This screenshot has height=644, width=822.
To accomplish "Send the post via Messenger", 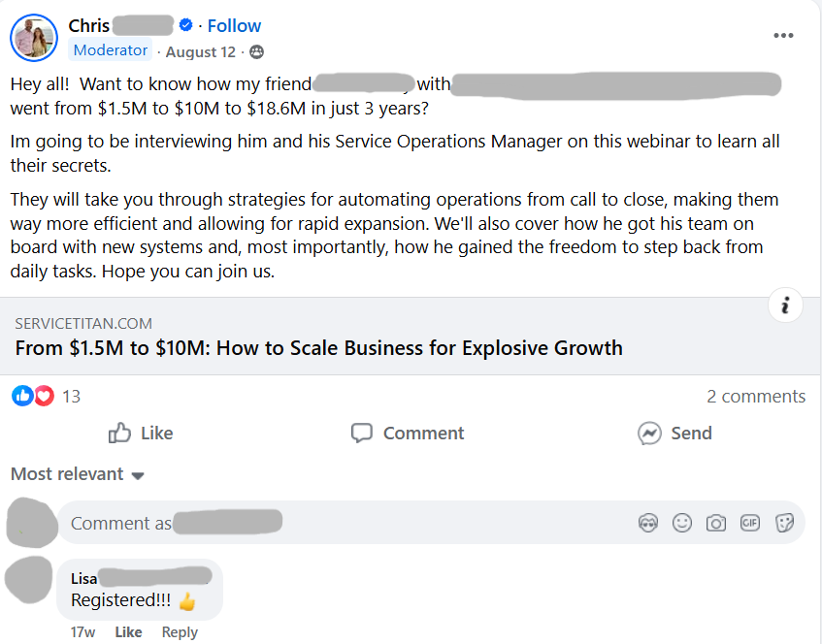I will [674, 434].
